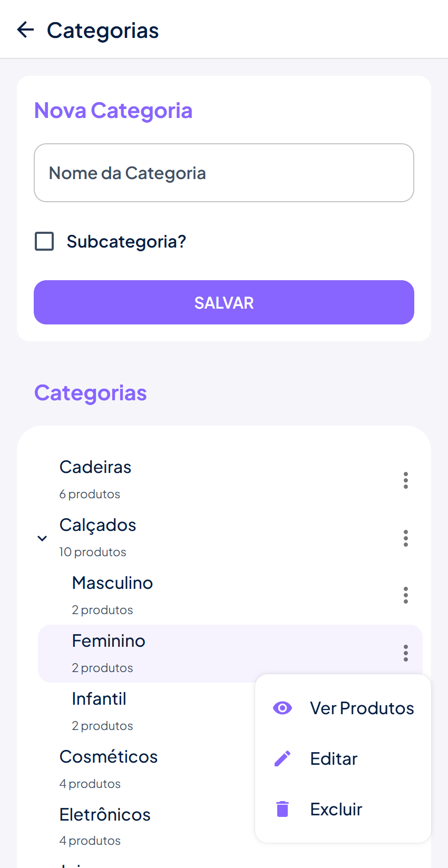Open the Cosméticos category
Viewport: 448px width, 868px height.
point(109,757)
